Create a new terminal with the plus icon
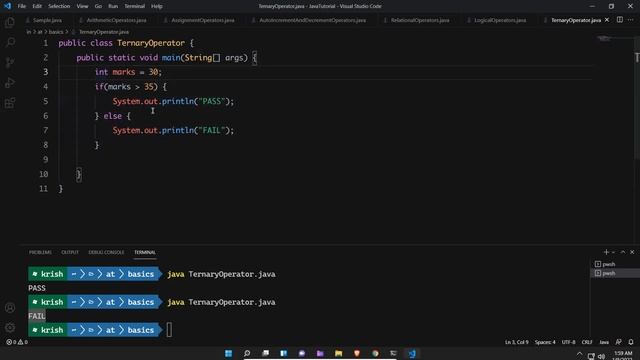 click(606, 252)
